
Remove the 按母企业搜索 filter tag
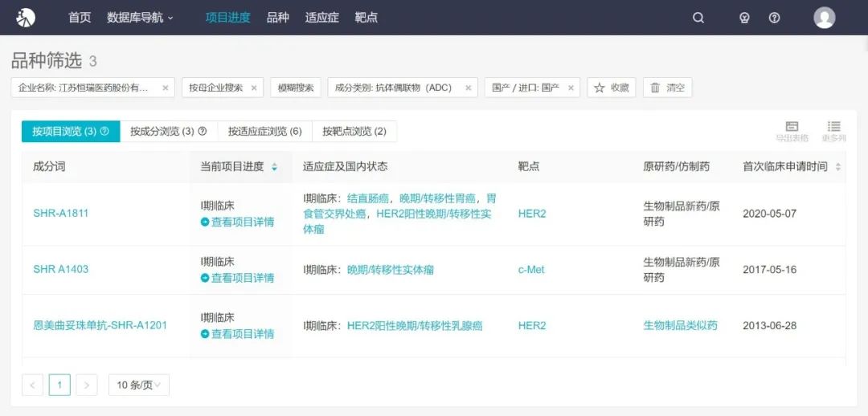tap(254, 88)
